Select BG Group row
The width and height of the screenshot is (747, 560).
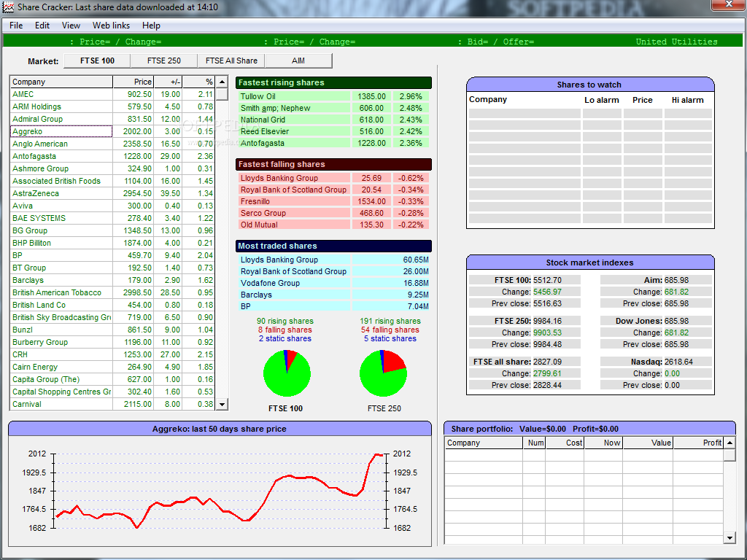pos(113,230)
